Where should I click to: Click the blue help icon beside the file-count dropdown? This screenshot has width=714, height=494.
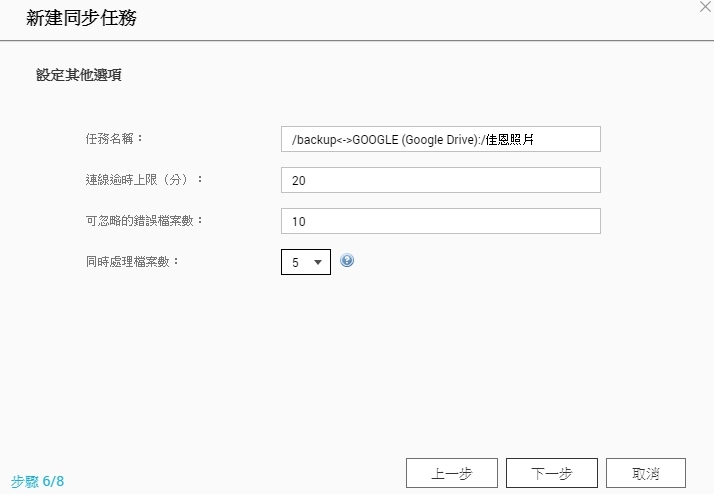[x=347, y=260]
